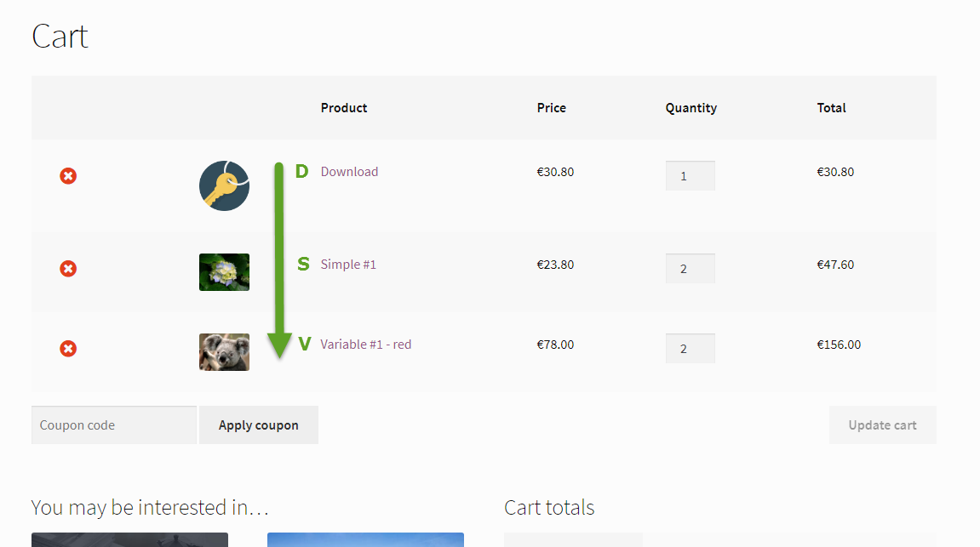Click the Price column header

[551, 108]
